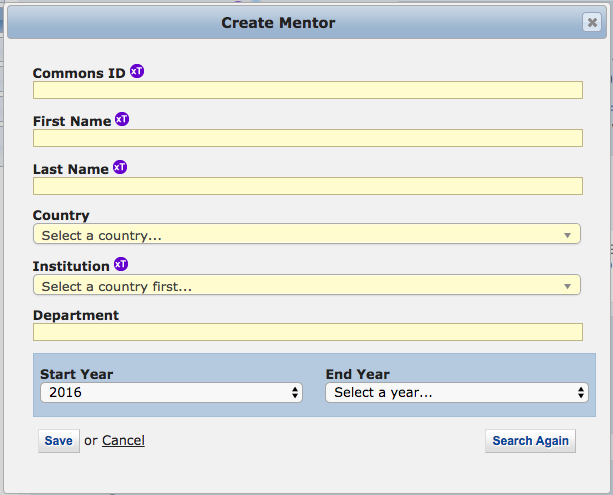Viewport: 613px width, 495px height.
Task: Focus the Department text field
Action: (x=307, y=332)
